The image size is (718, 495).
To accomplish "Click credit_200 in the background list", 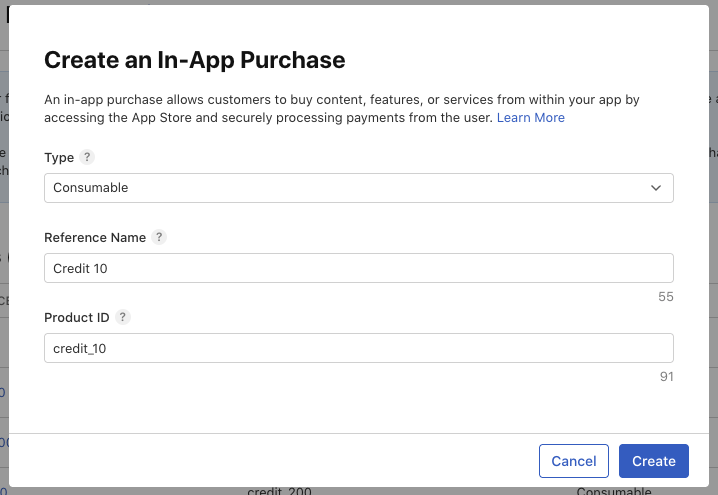I will point(280,491).
